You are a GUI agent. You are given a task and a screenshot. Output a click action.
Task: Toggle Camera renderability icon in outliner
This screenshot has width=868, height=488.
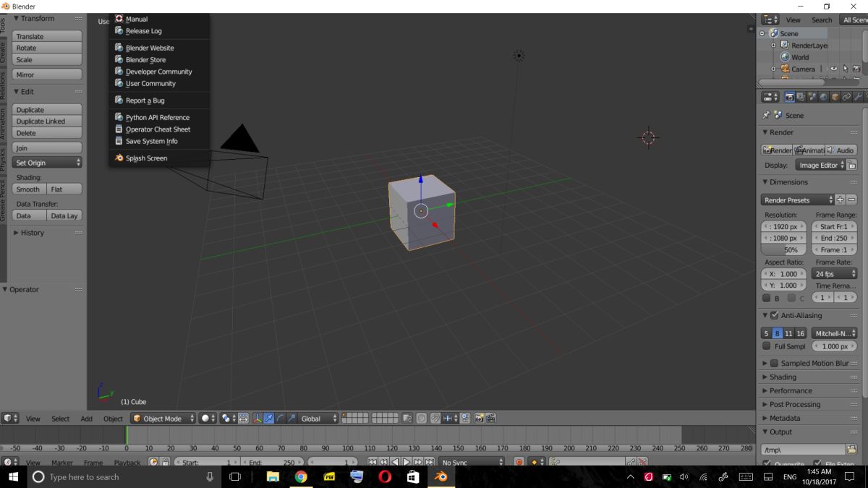pos(856,69)
